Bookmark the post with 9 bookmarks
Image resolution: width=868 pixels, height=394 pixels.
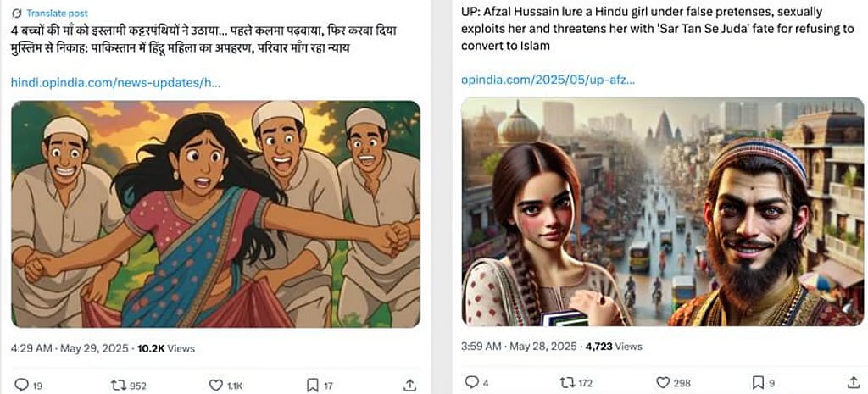tap(759, 382)
